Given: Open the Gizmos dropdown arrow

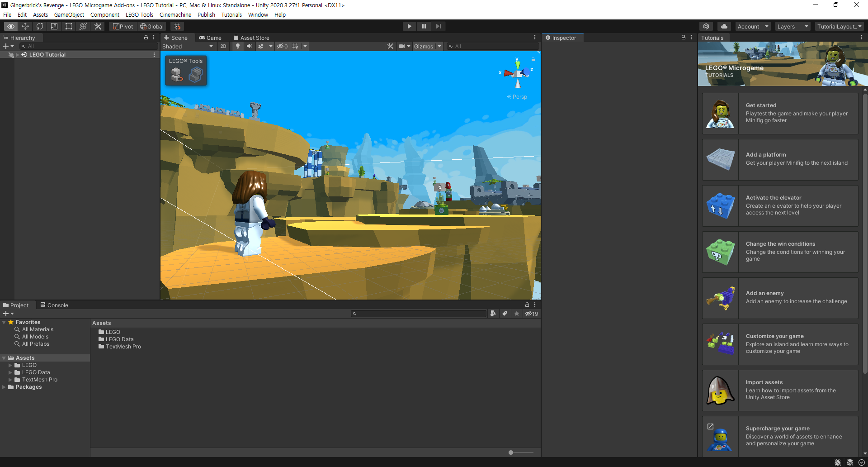Looking at the screenshot, I should [x=439, y=46].
